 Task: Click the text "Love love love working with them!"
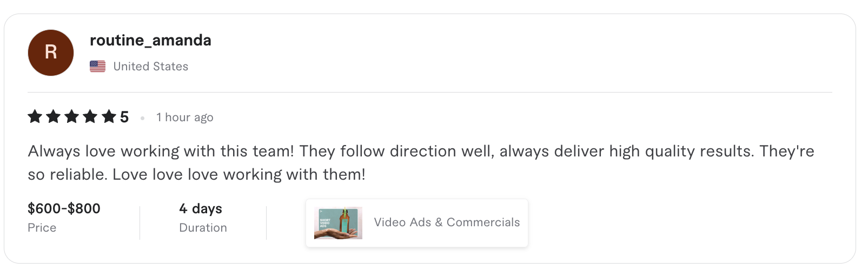coord(239,174)
